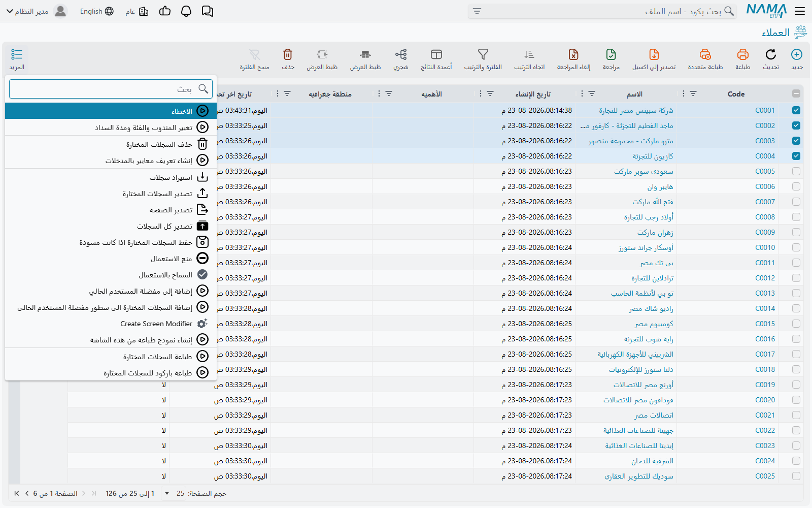Click مسح الفلترة clear filter icon
This screenshot has width=812, height=508.
pos(255,54)
